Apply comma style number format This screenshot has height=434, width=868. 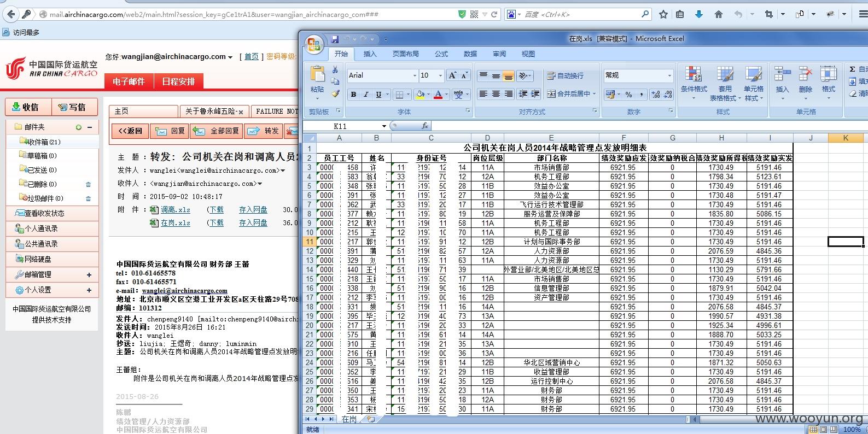641,95
